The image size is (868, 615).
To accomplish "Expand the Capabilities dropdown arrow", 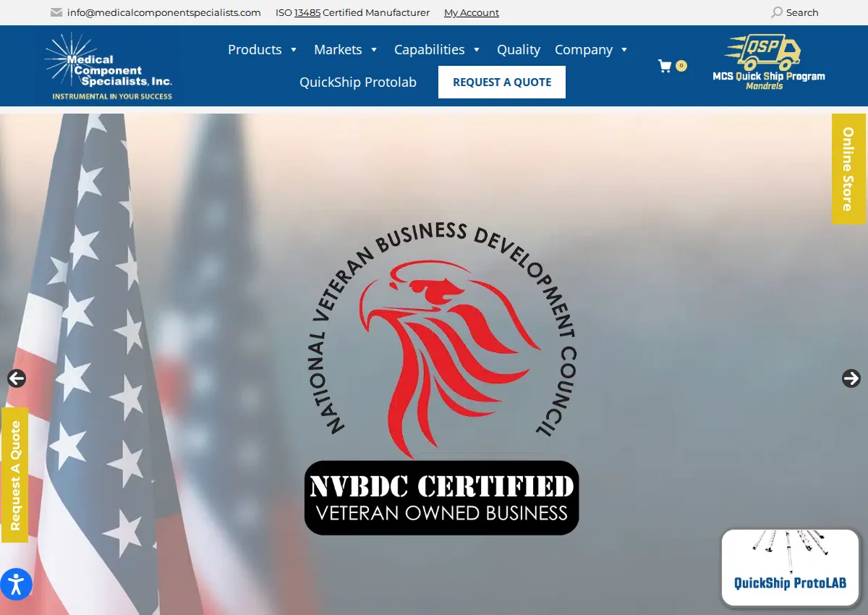I will click(x=477, y=50).
